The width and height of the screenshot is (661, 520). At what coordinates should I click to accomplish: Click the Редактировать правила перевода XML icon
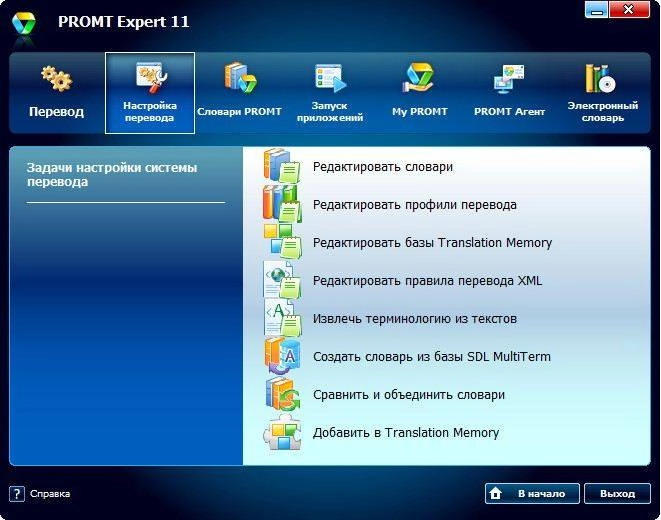(282, 279)
